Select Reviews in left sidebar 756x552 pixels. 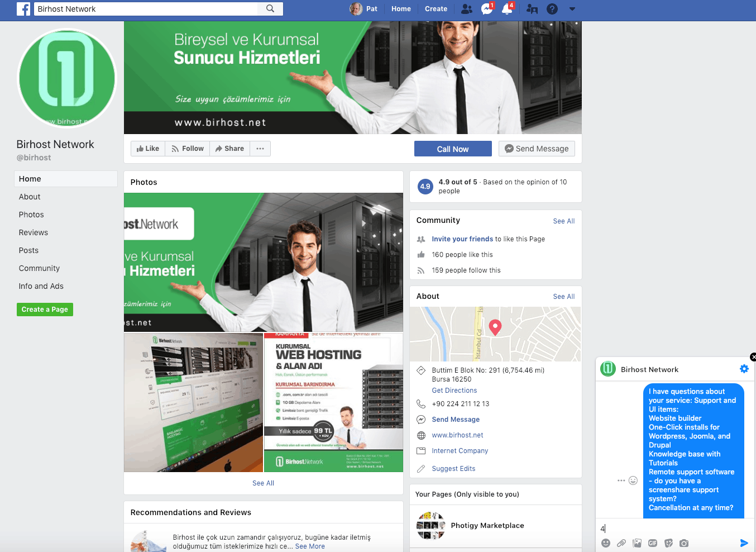point(34,232)
